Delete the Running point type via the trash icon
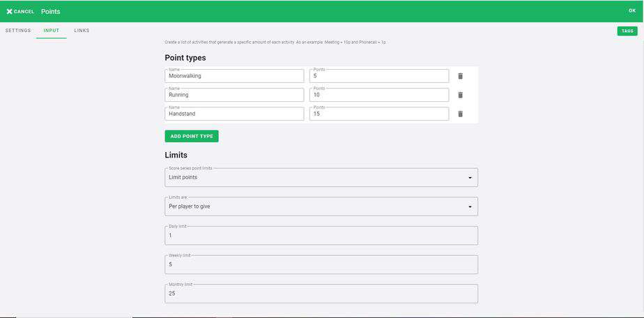 click(x=461, y=95)
